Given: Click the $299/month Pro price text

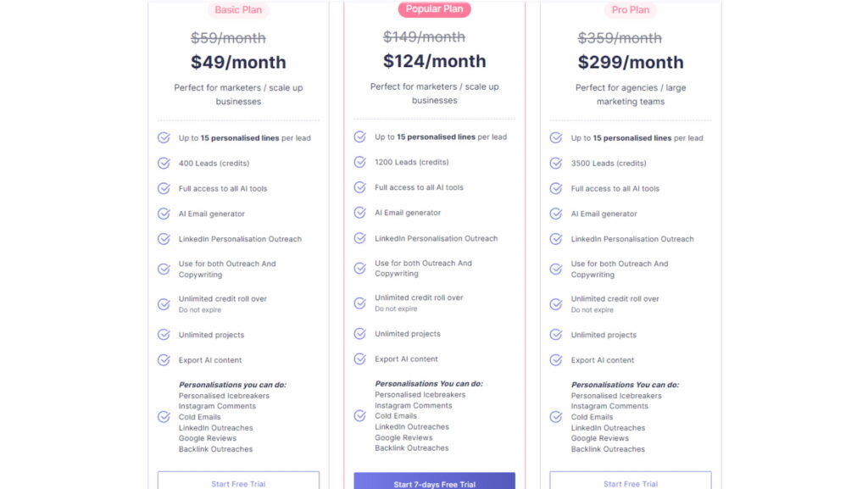Looking at the screenshot, I should [631, 62].
